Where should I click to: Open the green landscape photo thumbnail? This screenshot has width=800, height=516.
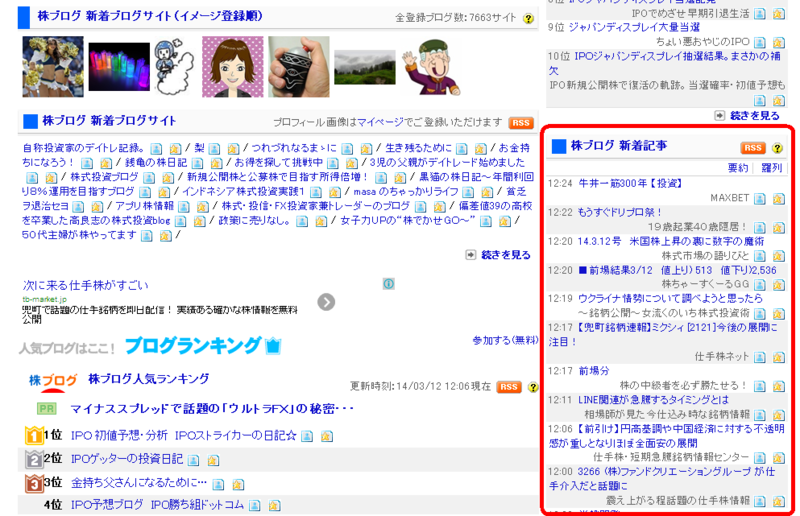[365, 67]
